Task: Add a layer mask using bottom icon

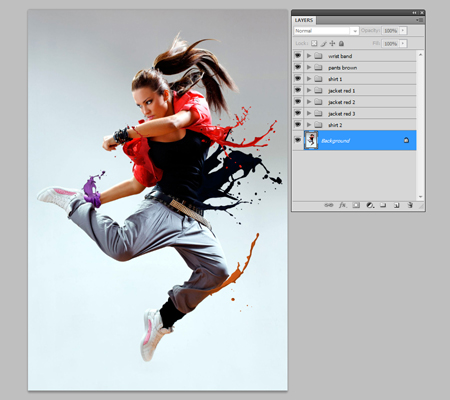Action: [356, 205]
